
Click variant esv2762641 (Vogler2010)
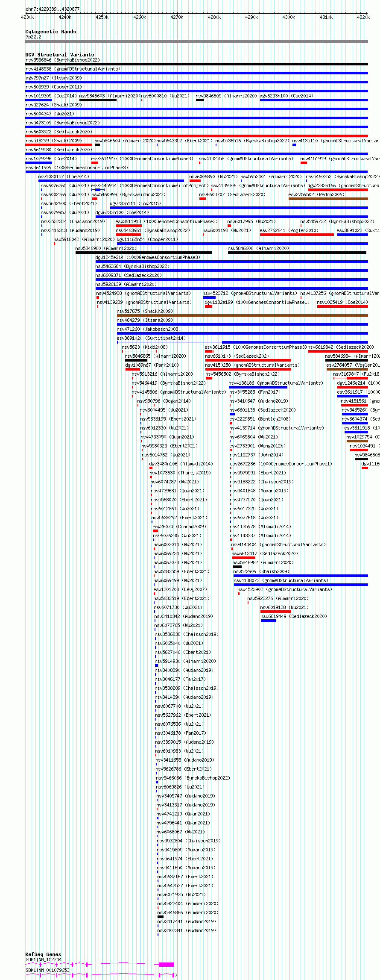289,231
